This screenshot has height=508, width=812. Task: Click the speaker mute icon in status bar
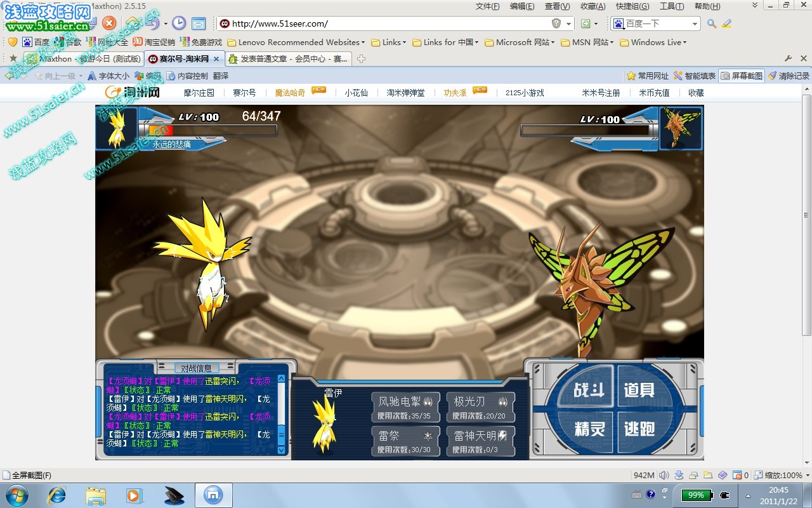(664, 475)
